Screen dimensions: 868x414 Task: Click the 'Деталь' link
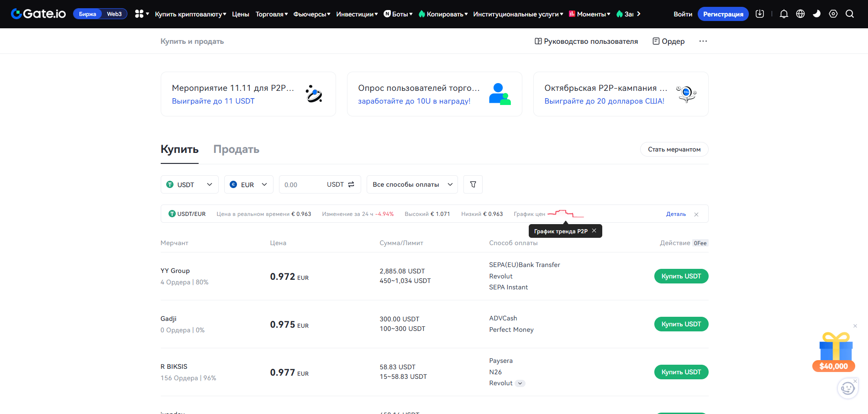(x=676, y=214)
